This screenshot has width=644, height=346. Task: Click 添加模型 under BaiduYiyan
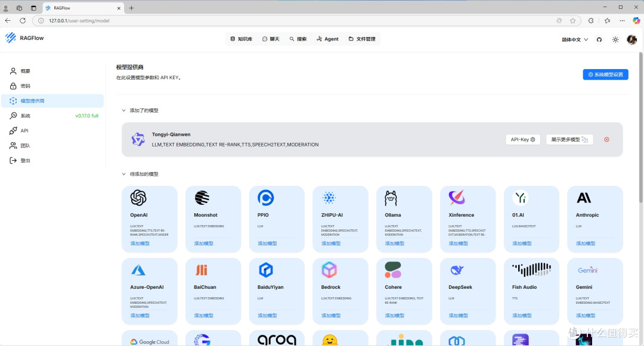point(267,316)
